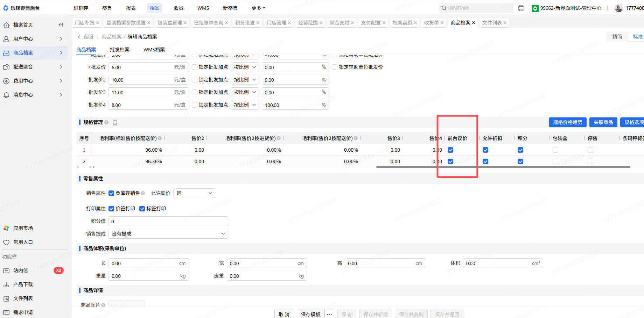Open the 销售提成 dropdown
Viewport: 644px width, 318px height.
point(168,234)
